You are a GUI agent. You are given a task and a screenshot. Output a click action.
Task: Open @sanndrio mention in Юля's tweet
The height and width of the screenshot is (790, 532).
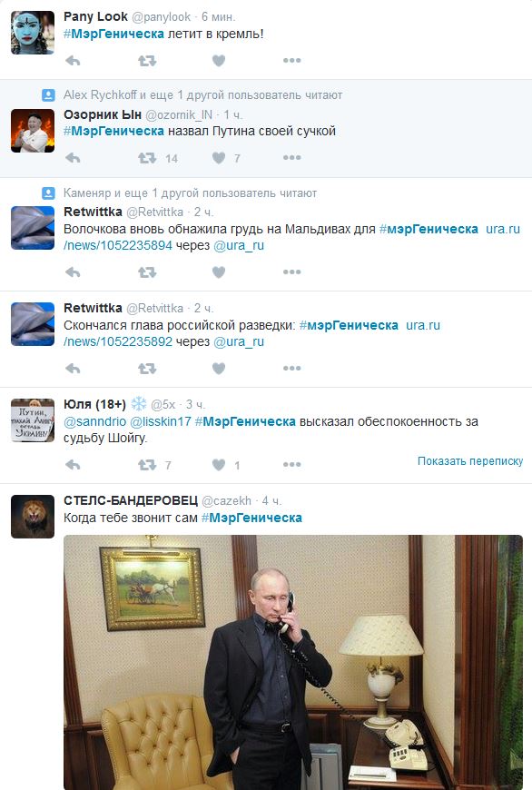(x=94, y=421)
